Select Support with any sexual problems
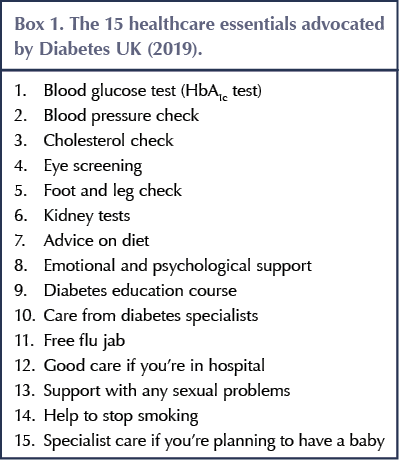The image size is (399, 460). click(167, 391)
